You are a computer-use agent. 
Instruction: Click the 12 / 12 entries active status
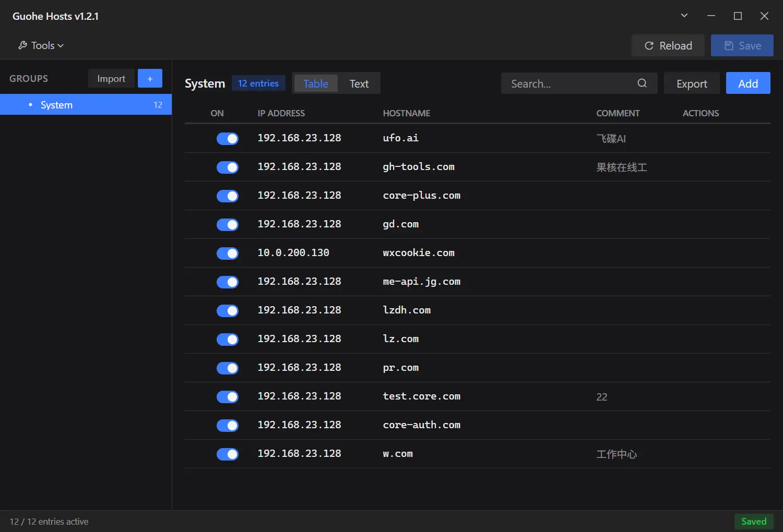point(49,522)
